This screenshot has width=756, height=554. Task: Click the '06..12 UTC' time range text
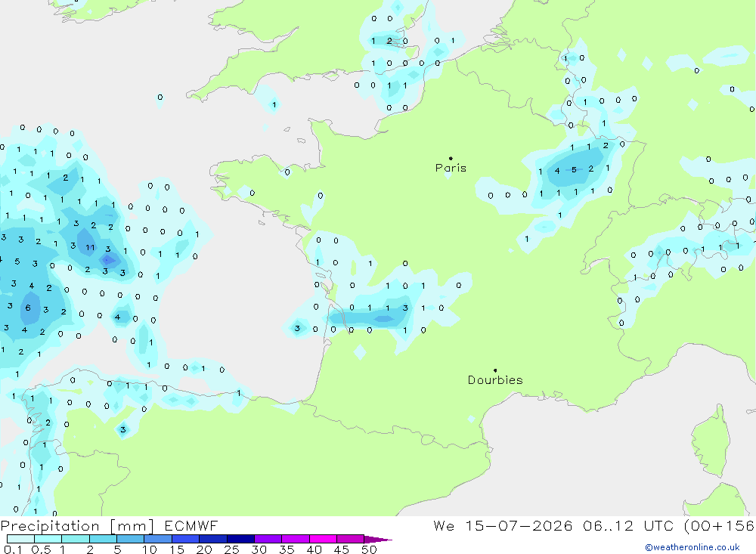[x=627, y=525]
